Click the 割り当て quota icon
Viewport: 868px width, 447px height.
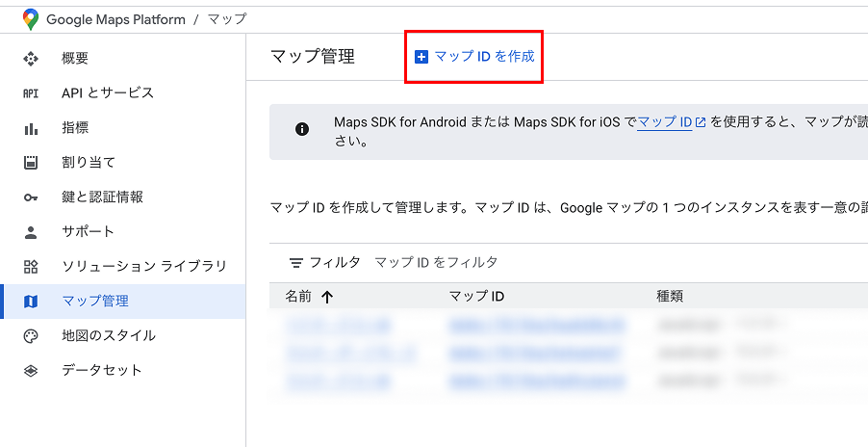point(31,162)
